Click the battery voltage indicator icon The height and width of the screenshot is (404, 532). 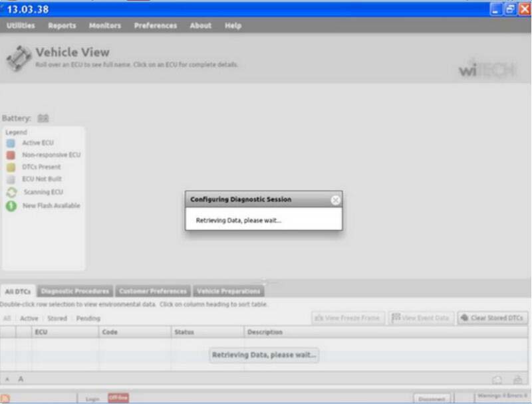pos(43,118)
